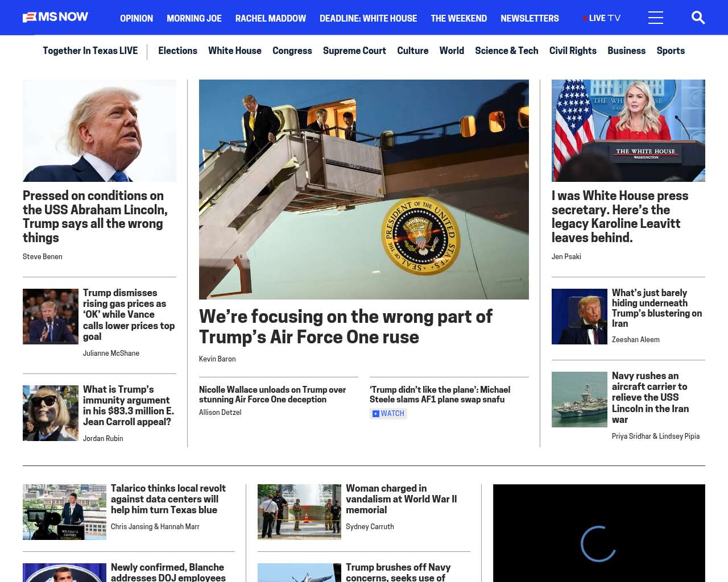Open the aircraft carrier thumbnail
The height and width of the screenshot is (582, 728).
(x=580, y=400)
